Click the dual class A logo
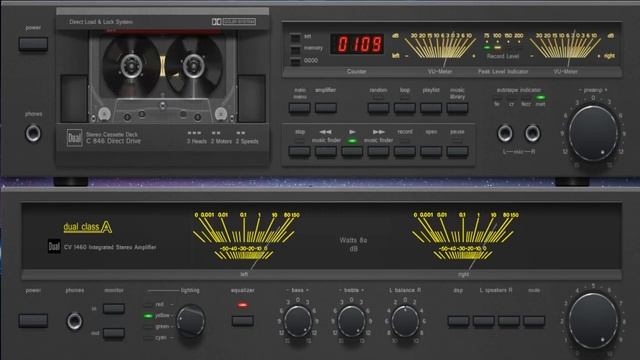The height and width of the screenshot is (360, 640). coord(87,227)
